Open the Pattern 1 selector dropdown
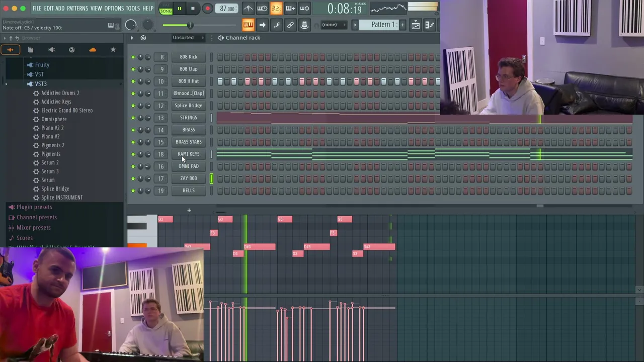Image resolution: width=644 pixels, height=362 pixels. coord(383,25)
